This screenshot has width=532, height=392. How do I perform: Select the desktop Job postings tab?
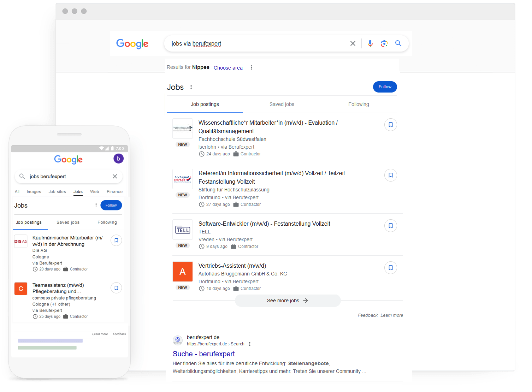pos(205,104)
